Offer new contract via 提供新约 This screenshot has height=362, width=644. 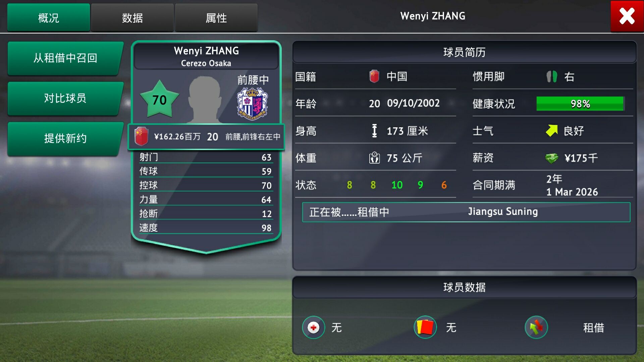coord(65,138)
